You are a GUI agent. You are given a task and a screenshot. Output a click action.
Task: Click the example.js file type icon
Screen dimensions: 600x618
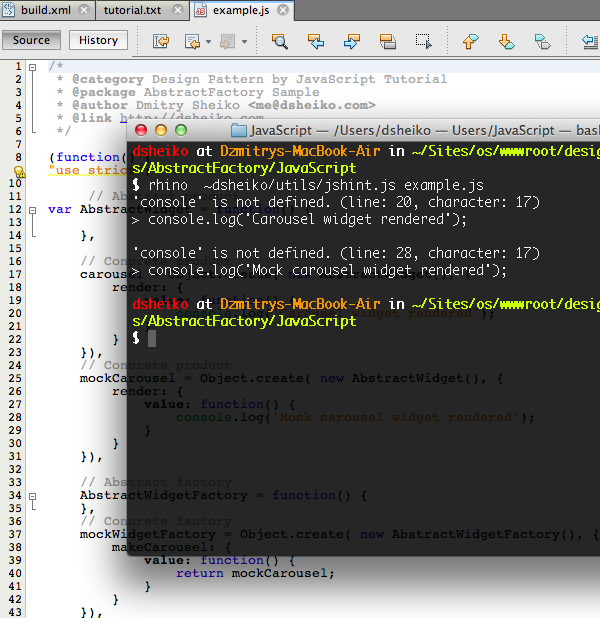(x=201, y=11)
